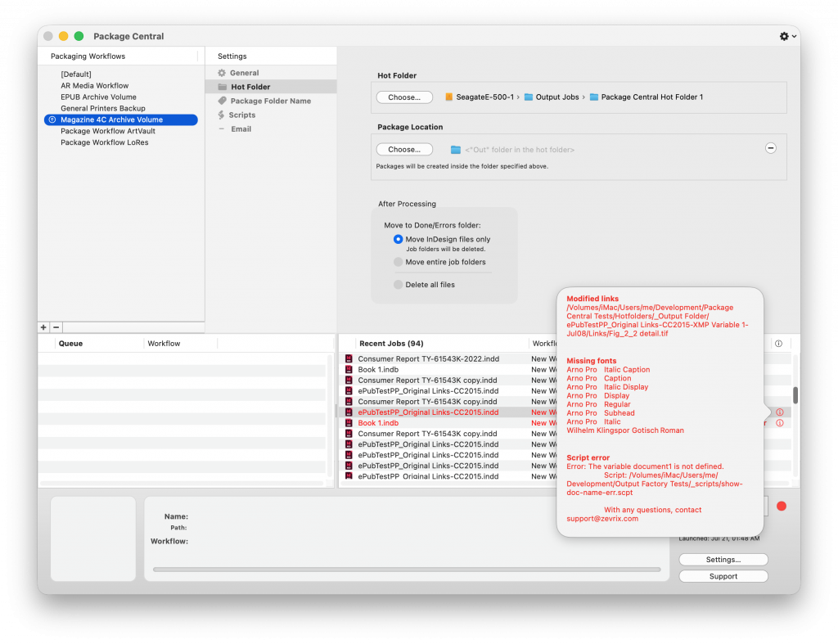Click the red status indicator dot

point(782,506)
